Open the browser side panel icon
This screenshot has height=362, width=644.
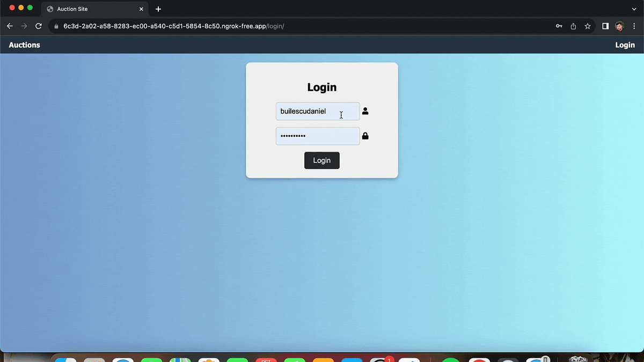click(x=605, y=26)
